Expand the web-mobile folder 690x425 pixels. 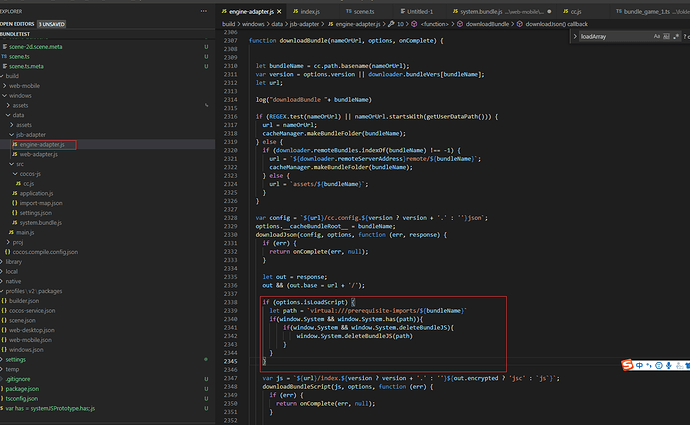[x=22, y=86]
